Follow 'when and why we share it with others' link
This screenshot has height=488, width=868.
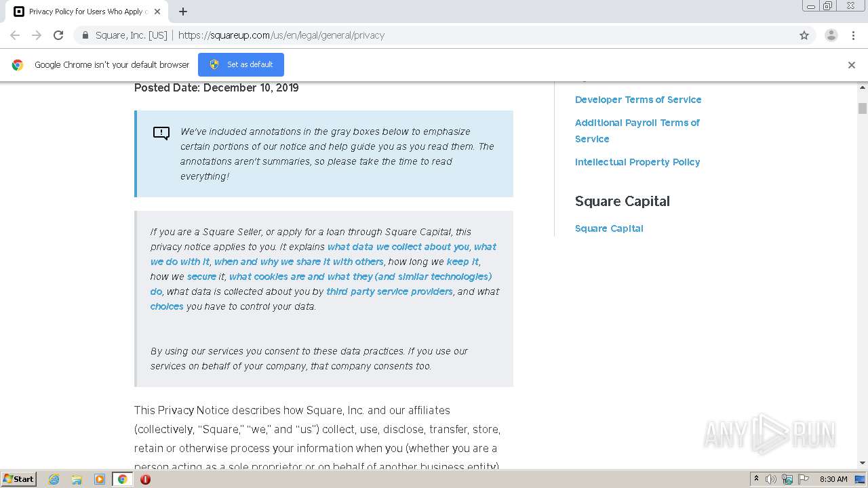click(299, 262)
